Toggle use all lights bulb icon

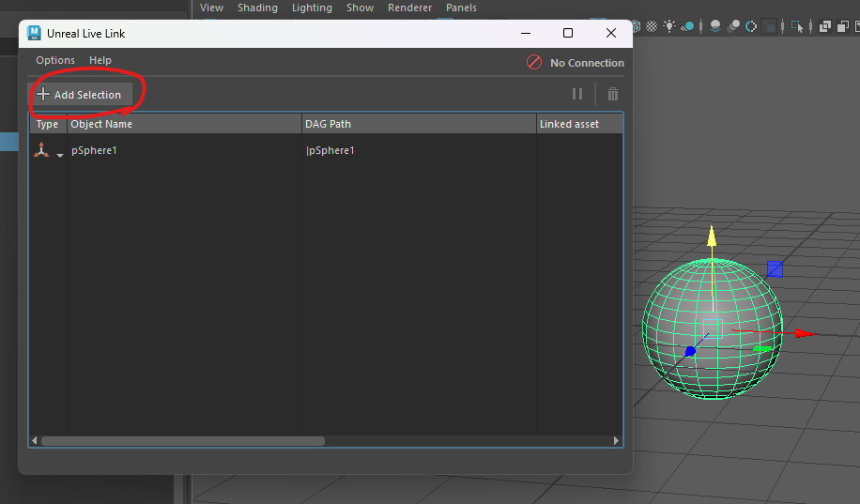tap(669, 25)
